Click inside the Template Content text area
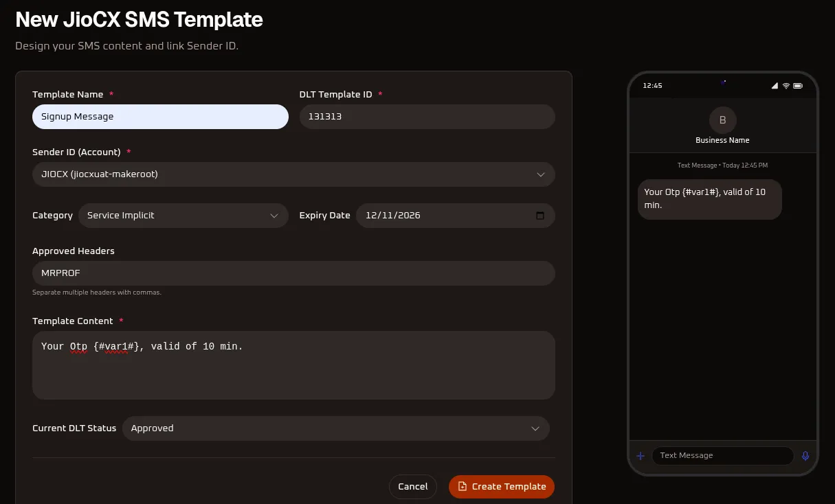 (293, 365)
